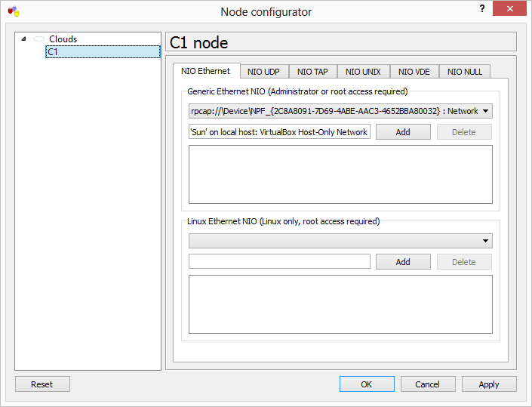Click the help question mark button

482,8
